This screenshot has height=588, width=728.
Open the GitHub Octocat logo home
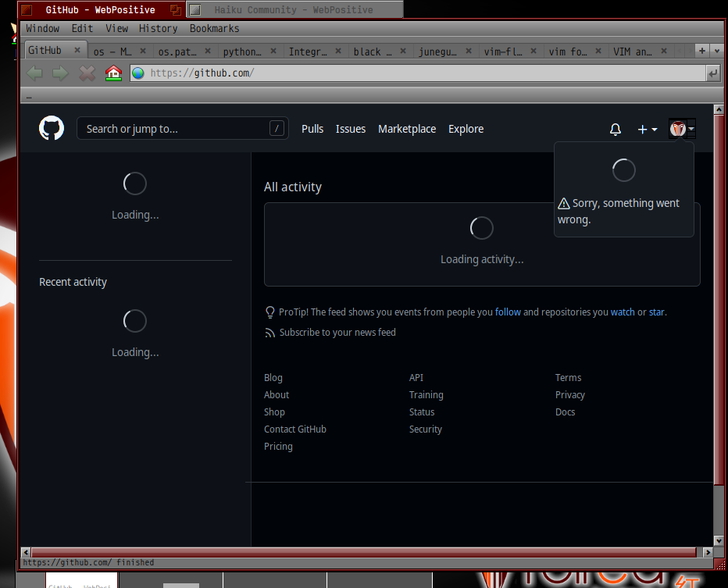tap(51, 128)
